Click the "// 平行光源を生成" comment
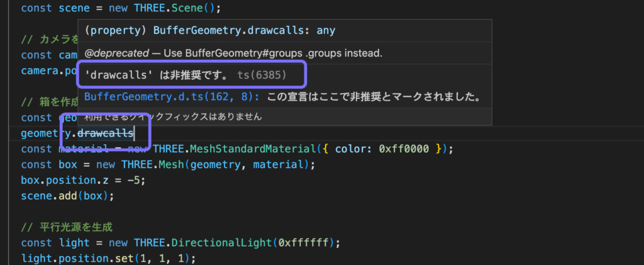Image resolution: width=644 pixels, height=265 pixels. coord(67,227)
